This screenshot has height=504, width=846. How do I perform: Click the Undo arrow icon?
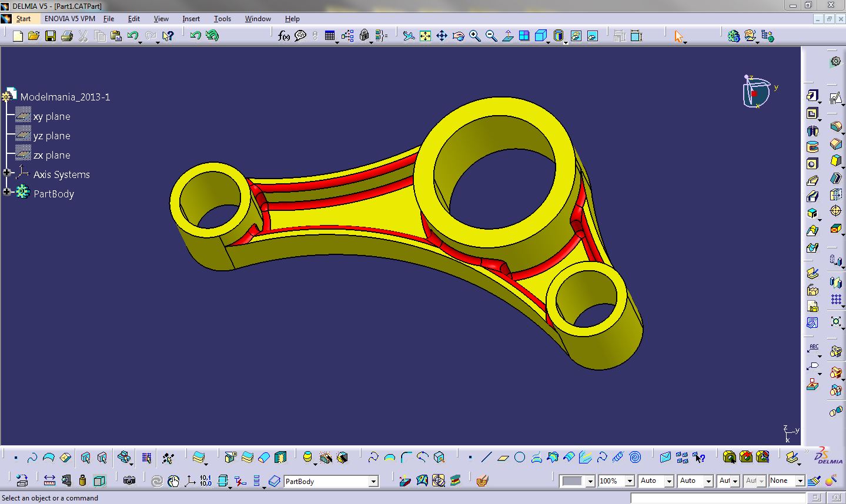132,36
